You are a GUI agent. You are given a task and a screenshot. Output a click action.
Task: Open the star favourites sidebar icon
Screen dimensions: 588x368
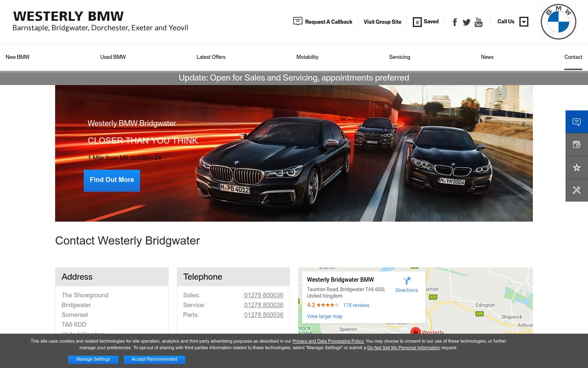[x=577, y=168]
